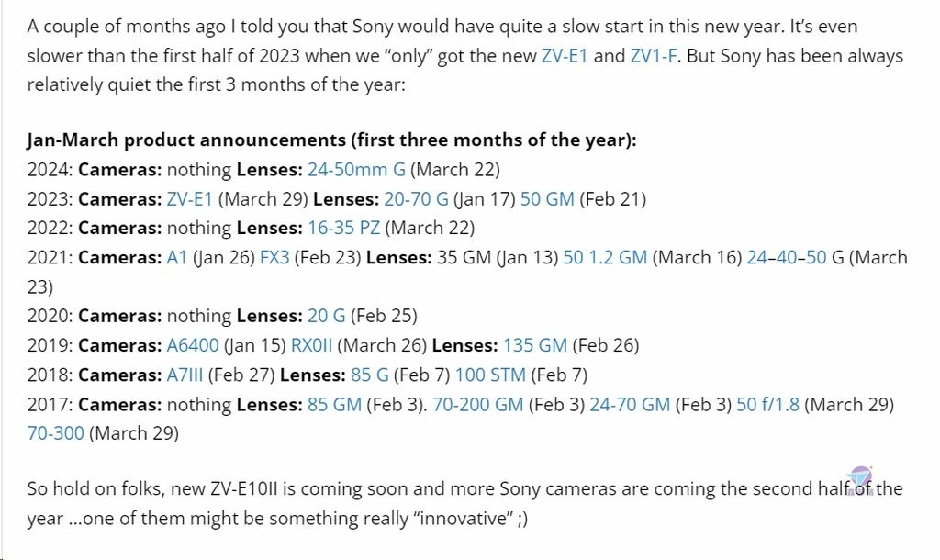Click the 20-70 G lens link
Viewport: 940px width, 560px height.
416,199
